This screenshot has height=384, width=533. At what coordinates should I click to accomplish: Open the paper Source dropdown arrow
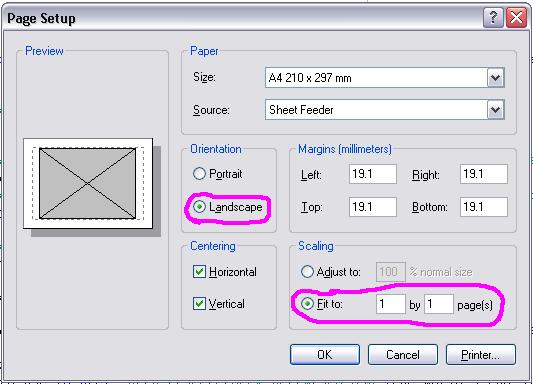[x=495, y=109]
